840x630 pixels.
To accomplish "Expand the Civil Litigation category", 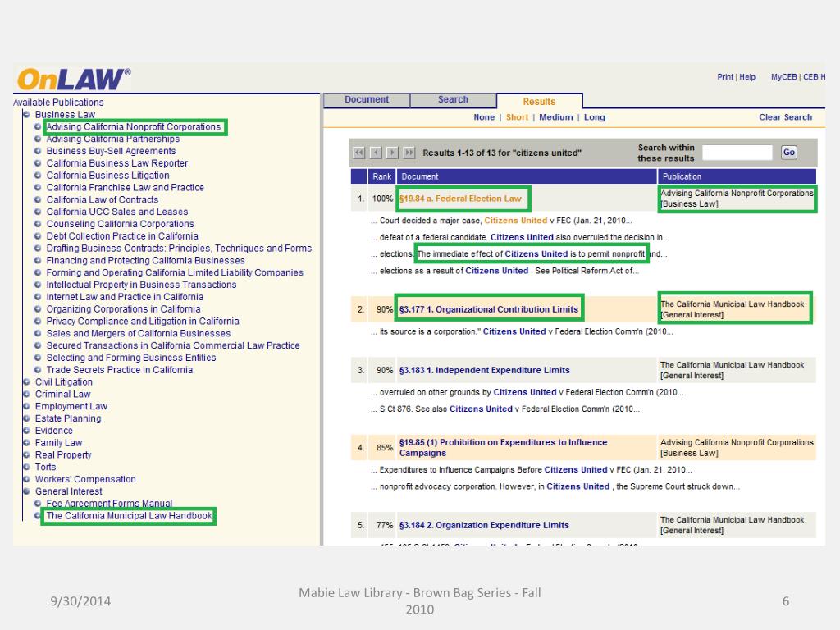I will pyautogui.click(x=26, y=382).
